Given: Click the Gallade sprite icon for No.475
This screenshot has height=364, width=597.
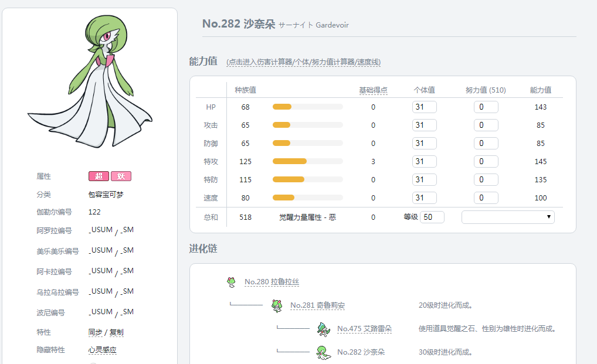Looking at the screenshot, I should tap(324, 329).
